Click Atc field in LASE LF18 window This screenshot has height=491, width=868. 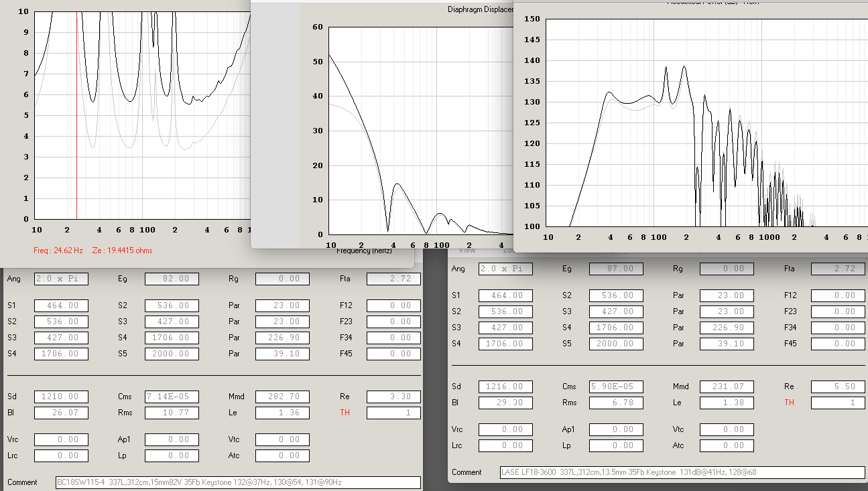click(x=727, y=445)
